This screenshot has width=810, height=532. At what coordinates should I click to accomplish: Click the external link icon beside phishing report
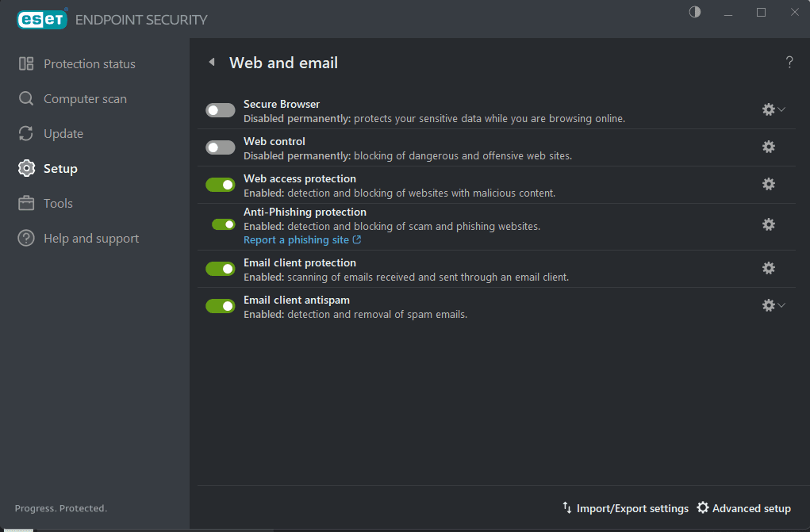pyautogui.click(x=357, y=239)
